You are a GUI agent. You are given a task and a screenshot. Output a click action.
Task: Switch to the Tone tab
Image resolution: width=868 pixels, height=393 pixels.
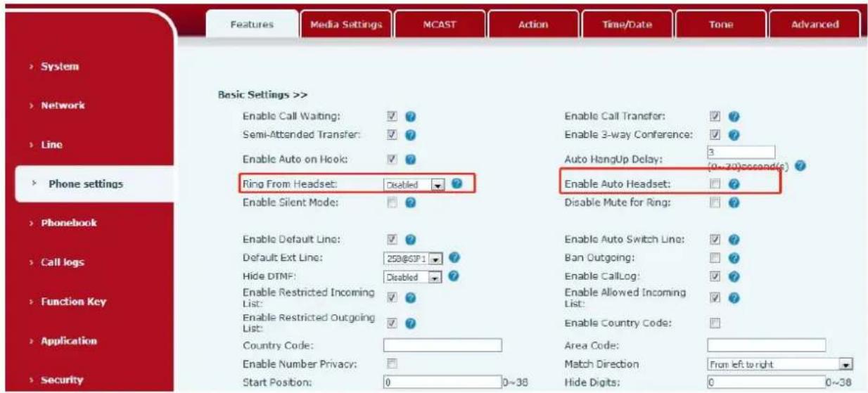point(720,25)
